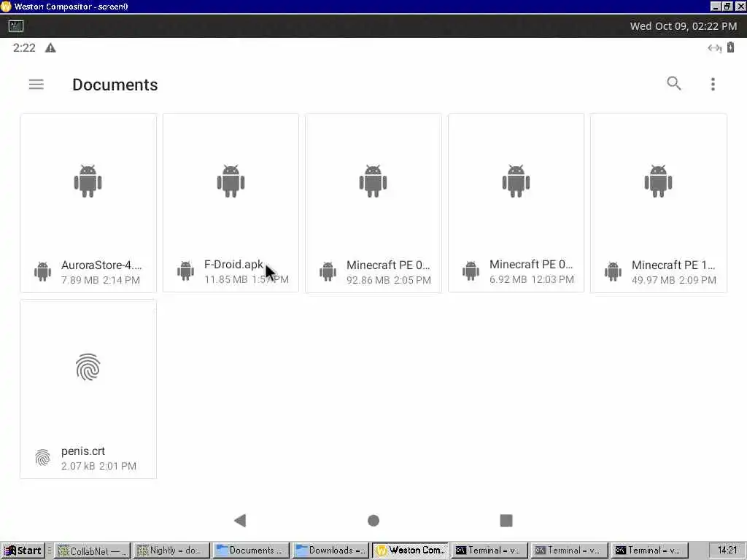Click the 92.86 MB Minecraft PE thumbnail
This screenshot has width=747, height=560.
pyautogui.click(x=373, y=181)
